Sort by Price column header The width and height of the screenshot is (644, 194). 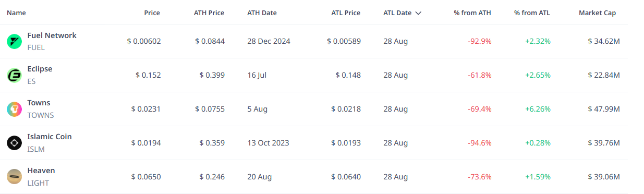click(x=152, y=13)
